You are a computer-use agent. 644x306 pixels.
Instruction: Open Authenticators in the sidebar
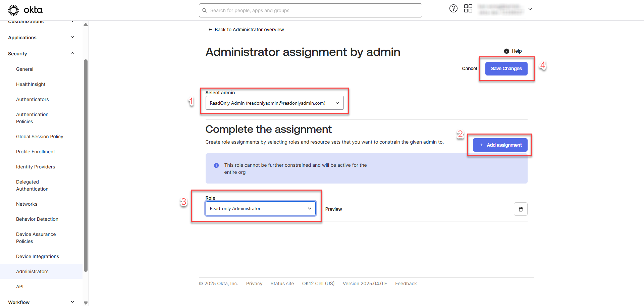[33, 99]
